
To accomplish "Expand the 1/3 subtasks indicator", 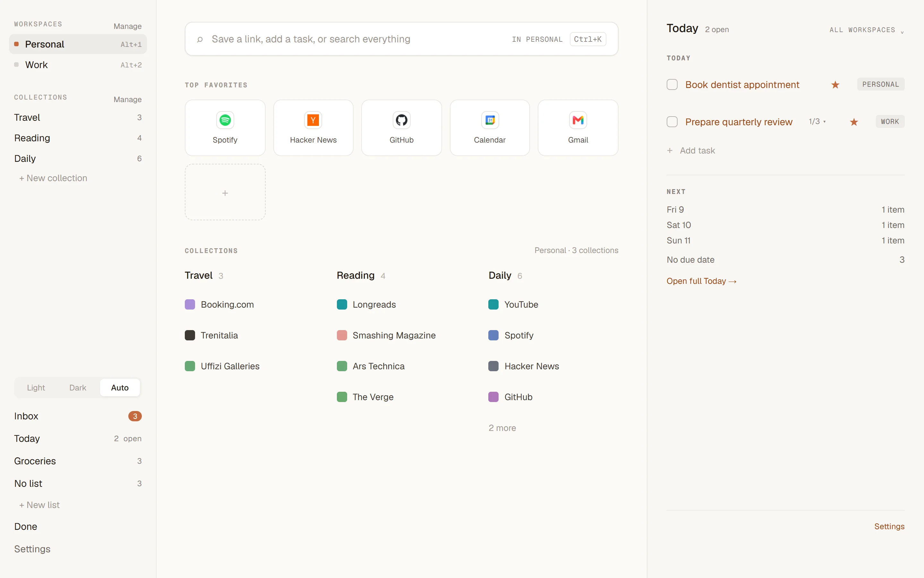I will tap(817, 122).
